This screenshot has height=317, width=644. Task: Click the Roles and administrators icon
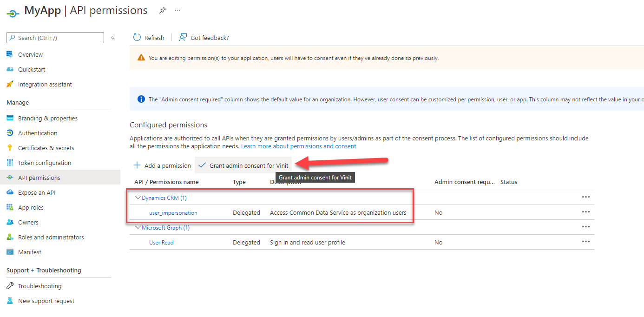coord(10,237)
